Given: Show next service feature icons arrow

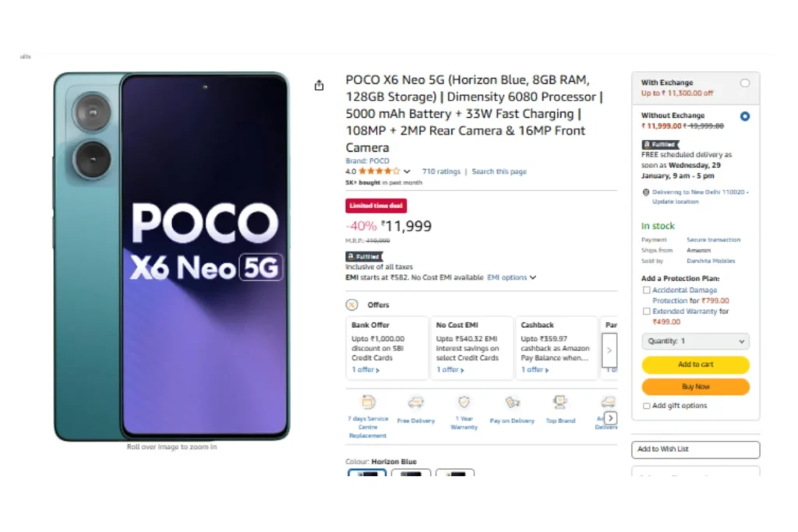Looking at the screenshot, I should pyautogui.click(x=611, y=418).
